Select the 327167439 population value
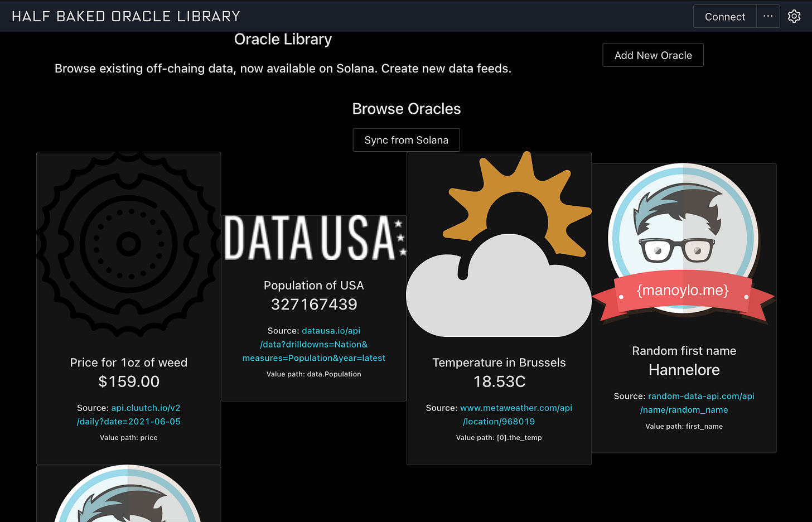 tap(314, 304)
